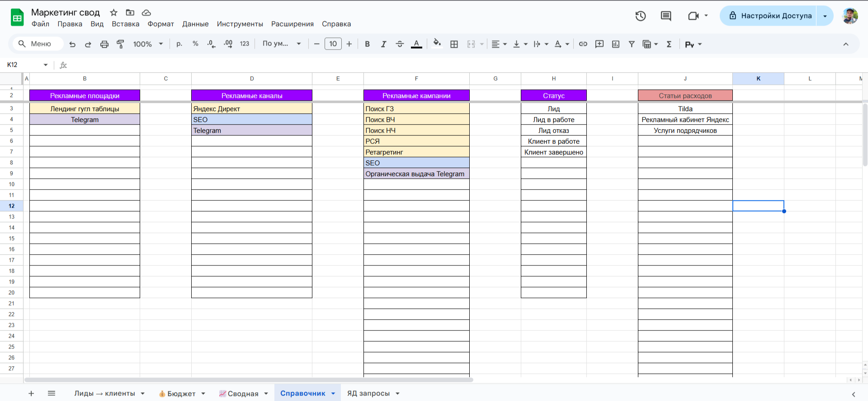Open the Вставка menu
Viewport: 868px width, 401px height.
point(126,24)
